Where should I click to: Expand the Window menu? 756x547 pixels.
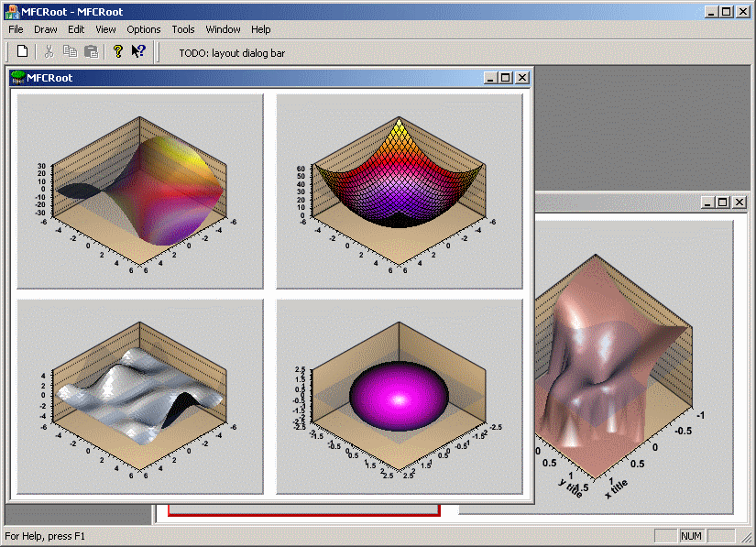coord(224,29)
